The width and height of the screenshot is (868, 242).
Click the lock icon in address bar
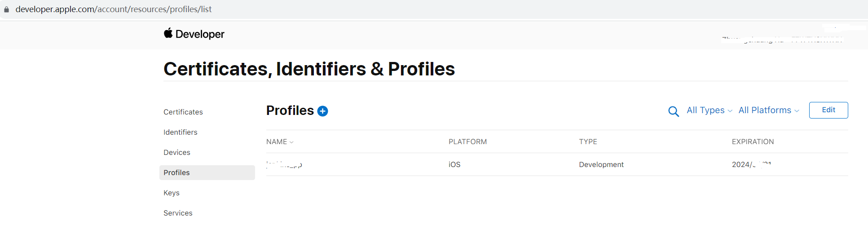[x=6, y=9]
